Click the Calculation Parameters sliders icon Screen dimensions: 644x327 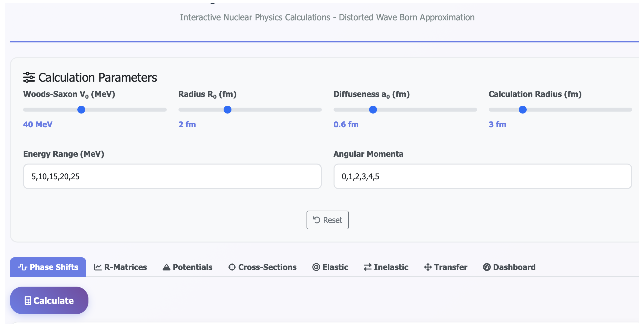[29, 77]
